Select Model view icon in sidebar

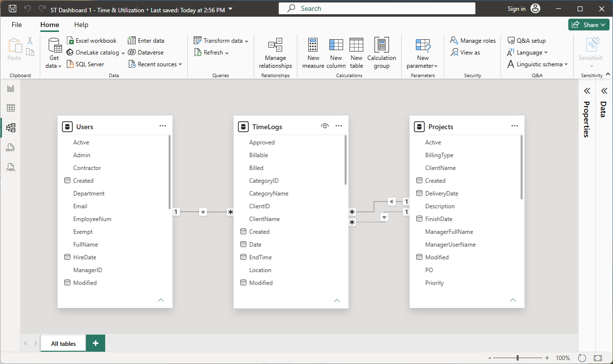pyautogui.click(x=11, y=128)
